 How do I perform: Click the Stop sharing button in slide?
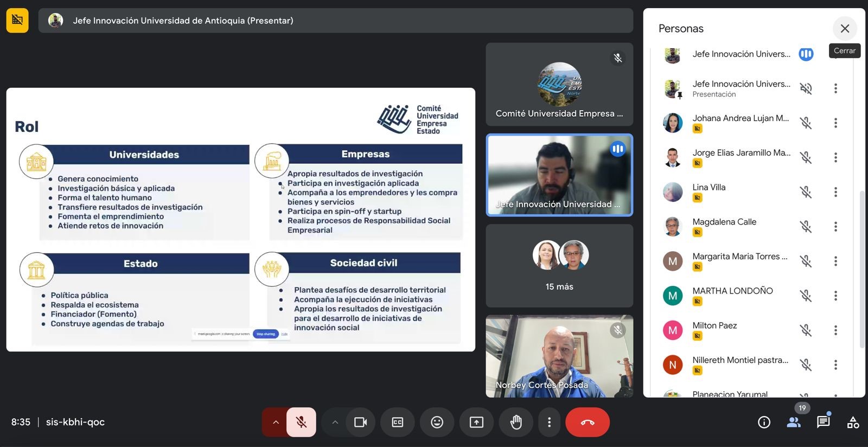265,334
